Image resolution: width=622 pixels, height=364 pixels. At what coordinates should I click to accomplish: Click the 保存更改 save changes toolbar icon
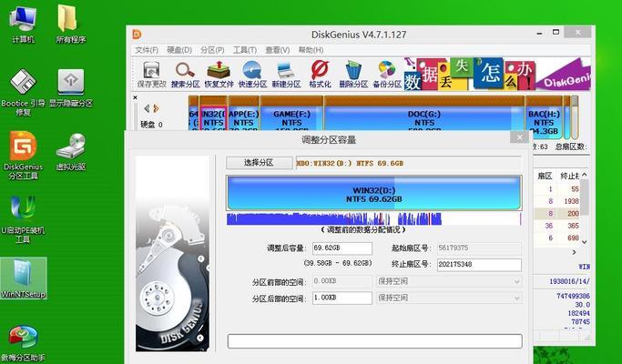pyautogui.click(x=151, y=75)
